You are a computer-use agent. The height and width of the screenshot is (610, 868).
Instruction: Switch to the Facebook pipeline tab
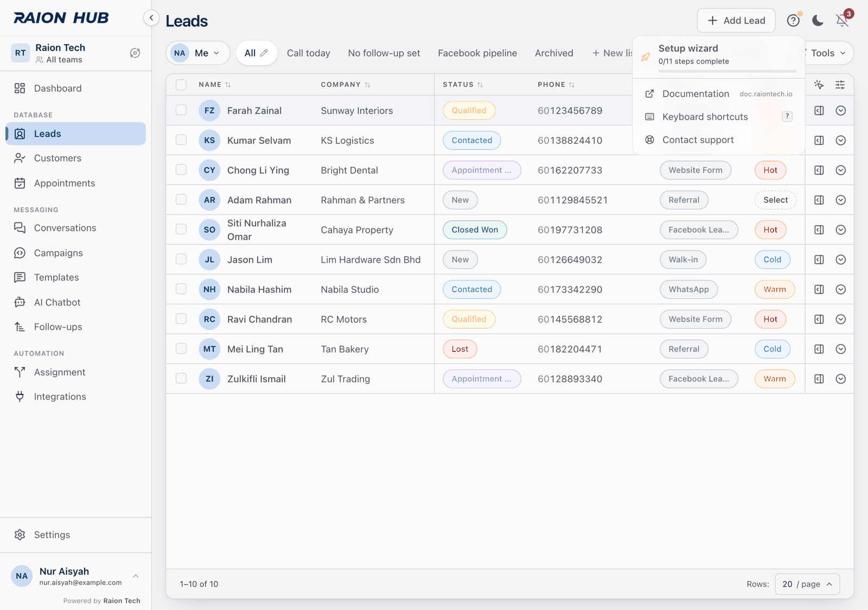tap(477, 53)
